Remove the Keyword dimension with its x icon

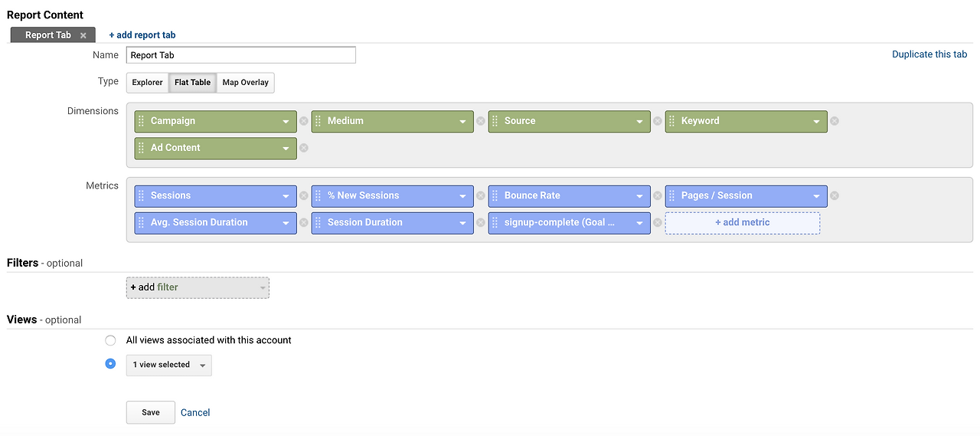(x=835, y=121)
